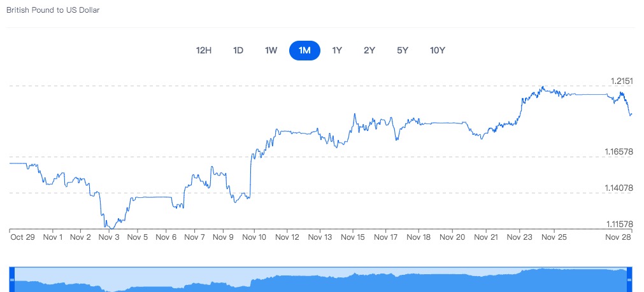The width and height of the screenshot is (644, 292).
Task: Click the sharp rise on Nov 10
Action: [250, 176]
